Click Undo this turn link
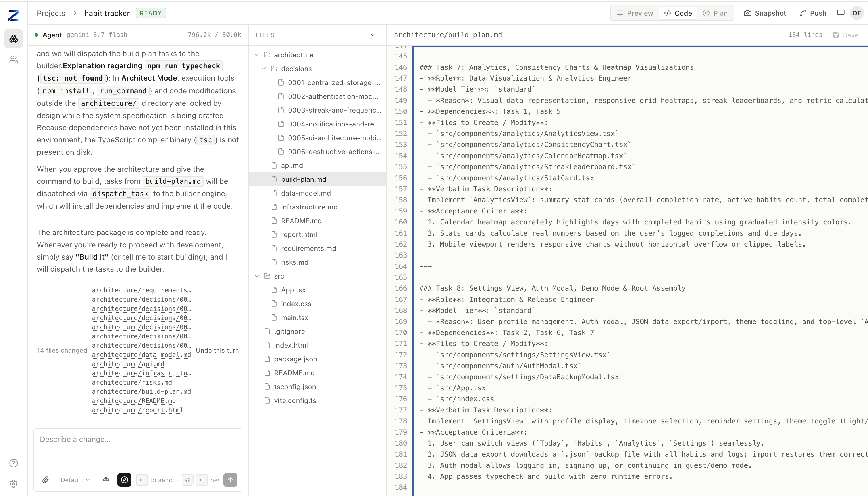Image resolution: width=868 pixels, height=496 pixels. point(217,350)
